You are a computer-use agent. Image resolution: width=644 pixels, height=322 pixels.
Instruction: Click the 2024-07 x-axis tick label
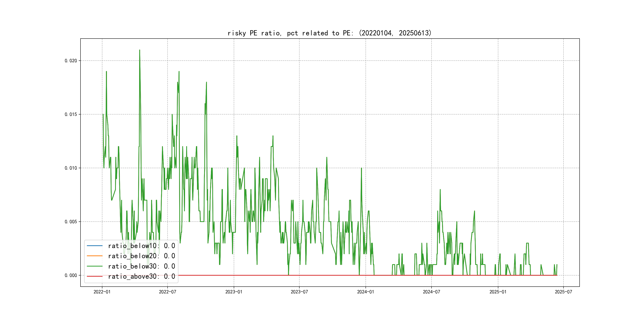click(431, 292)
